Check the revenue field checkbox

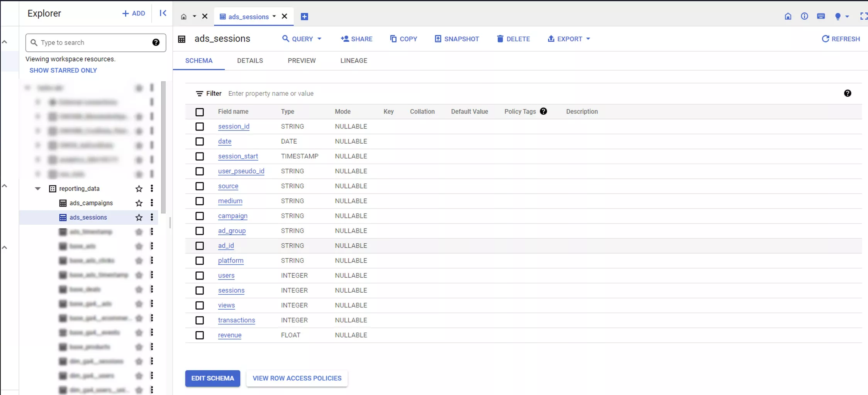tap(200, 335)
